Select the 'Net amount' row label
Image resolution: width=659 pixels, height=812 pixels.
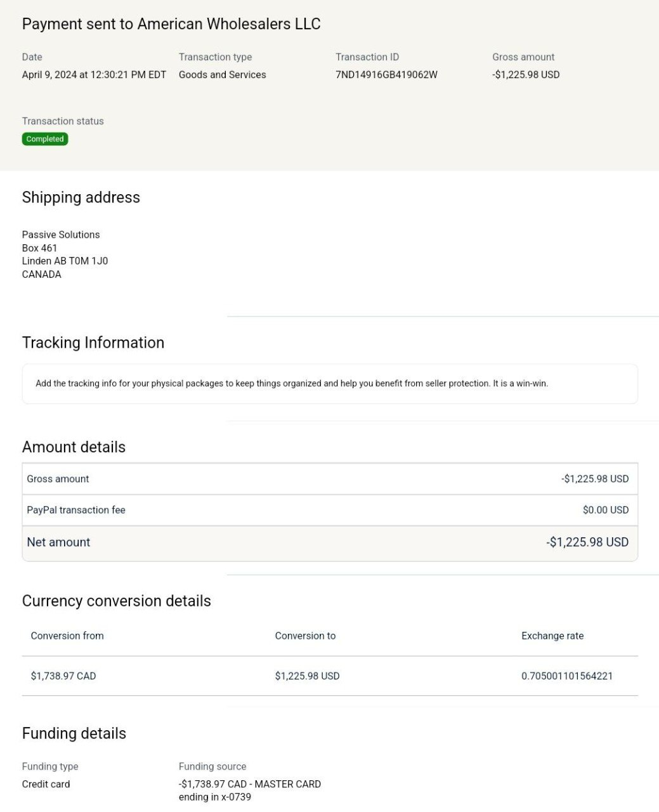click(x=58, y=542)
